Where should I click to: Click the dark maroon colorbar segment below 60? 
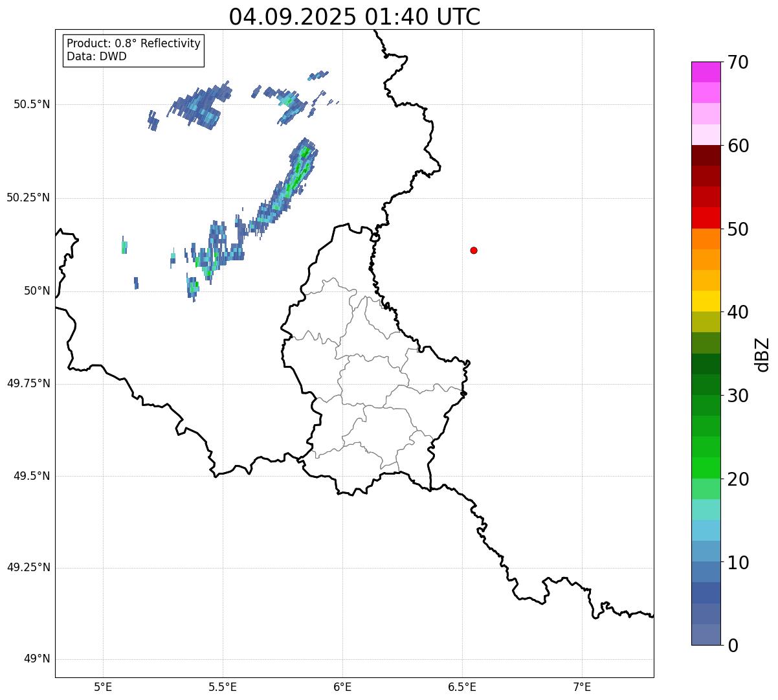(706, 155)
